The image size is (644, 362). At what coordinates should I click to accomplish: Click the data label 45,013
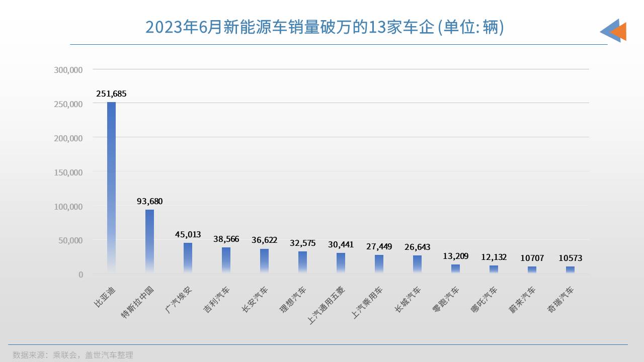coord(188,234)
